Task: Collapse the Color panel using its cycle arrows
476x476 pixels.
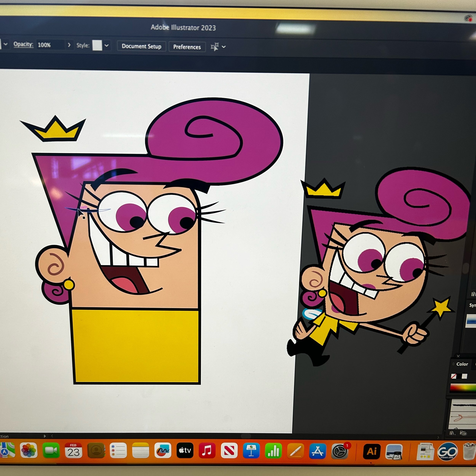Action: 453,364
